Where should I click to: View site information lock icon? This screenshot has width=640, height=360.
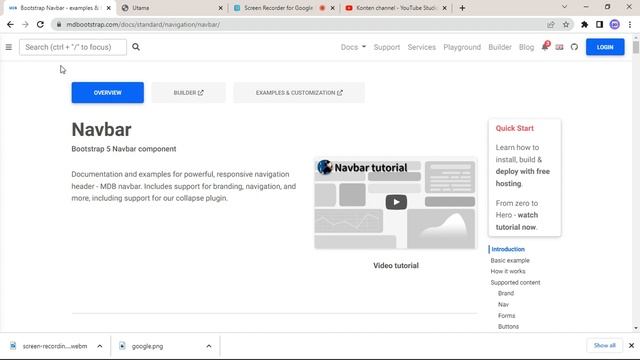(59, 24)
